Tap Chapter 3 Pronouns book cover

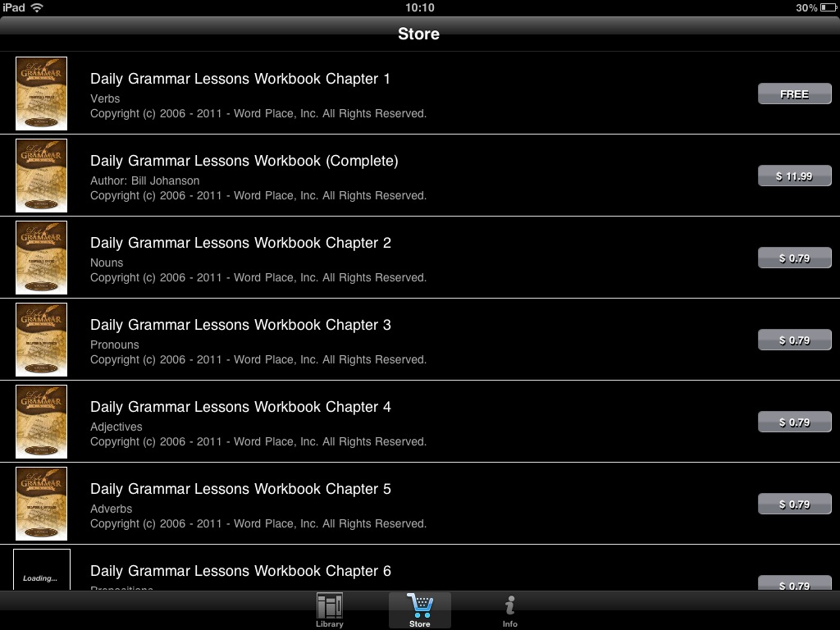pos(41,339)
